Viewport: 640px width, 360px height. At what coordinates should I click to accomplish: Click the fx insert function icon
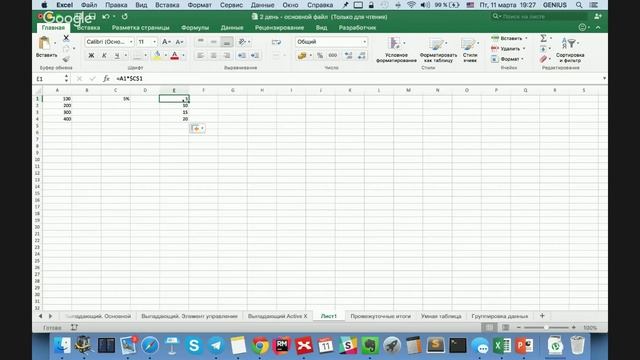point(106,78)
